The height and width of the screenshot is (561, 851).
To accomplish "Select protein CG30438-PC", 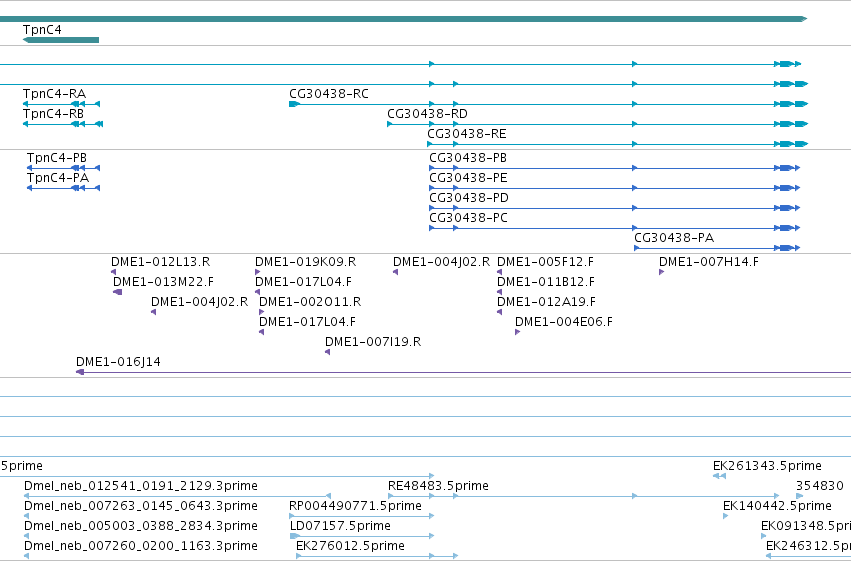I will point(468,218).
